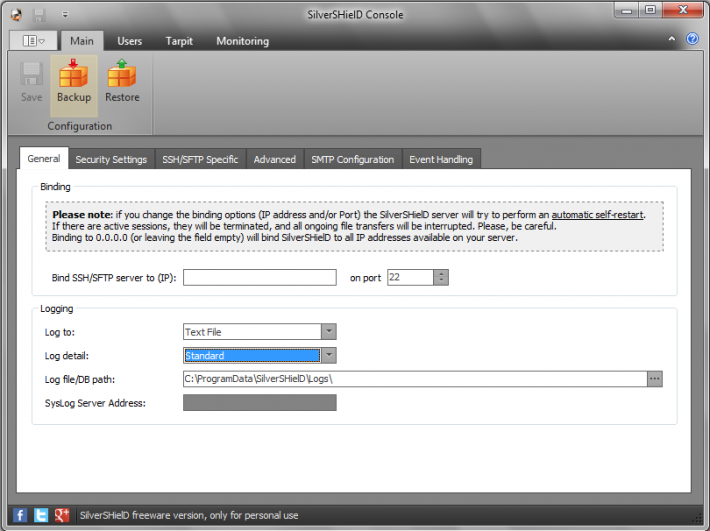Click the 'Bind SSH/SFTP server to (IP):' label
This screenshot has height=531, width=710.
click(114, 278)
